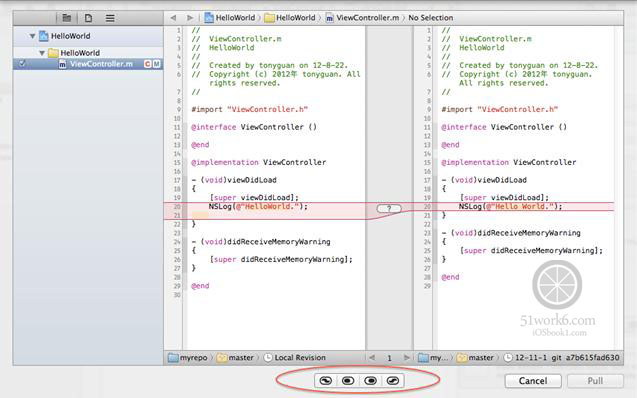Open myrepo repository selector on left
The width and height of the screenshot is (637, 398).
[x=188, y=358]
